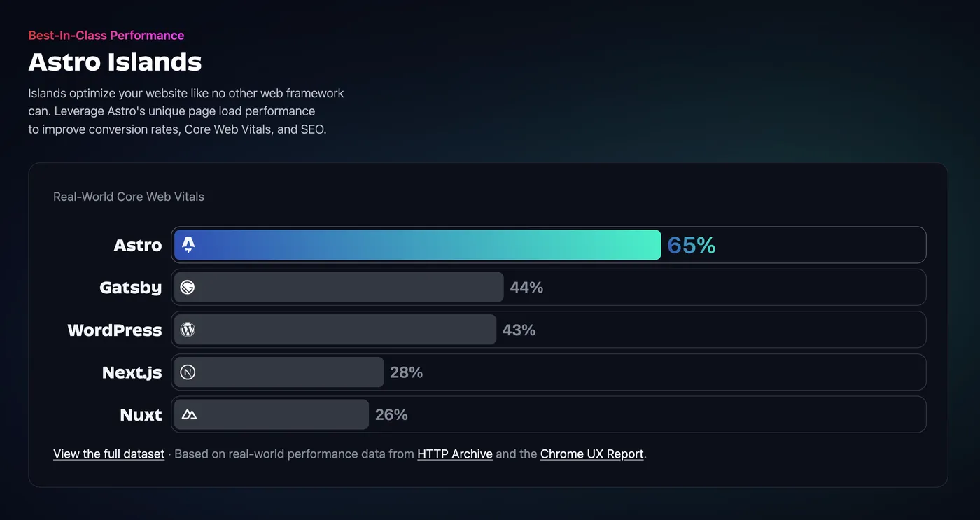Image resolution: width=980 pixels, height=520 pixels.
Task: Click the Gatsby logo icon
Action: pyautogui.click(x=188, y=287)
